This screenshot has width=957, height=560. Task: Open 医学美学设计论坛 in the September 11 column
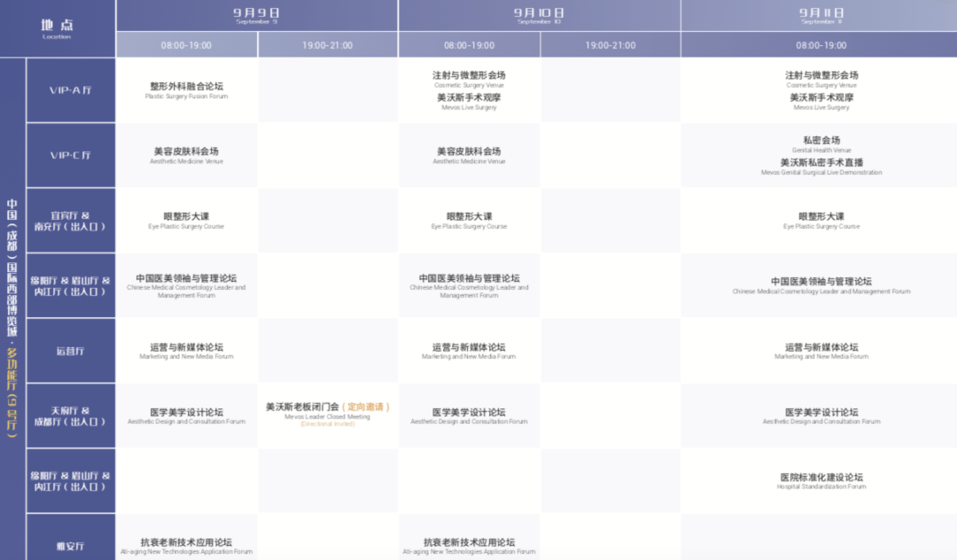click(x=821, y=416)
